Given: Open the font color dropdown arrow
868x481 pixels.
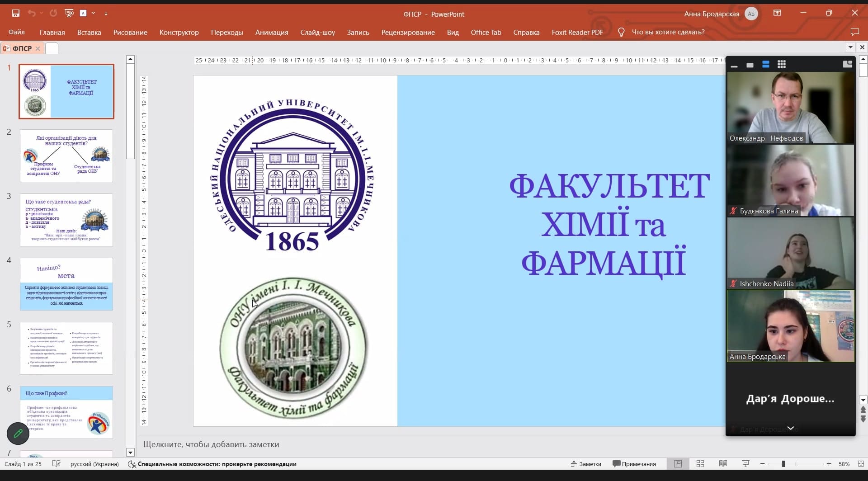Looking at the screenshot, I should point(93,13).
